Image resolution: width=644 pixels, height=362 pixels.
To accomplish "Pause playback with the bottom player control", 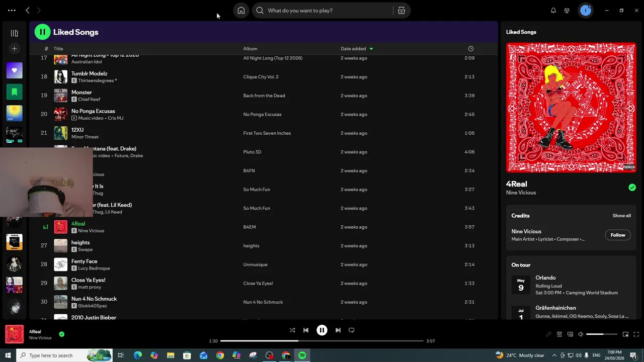I will tap(322, 330).
